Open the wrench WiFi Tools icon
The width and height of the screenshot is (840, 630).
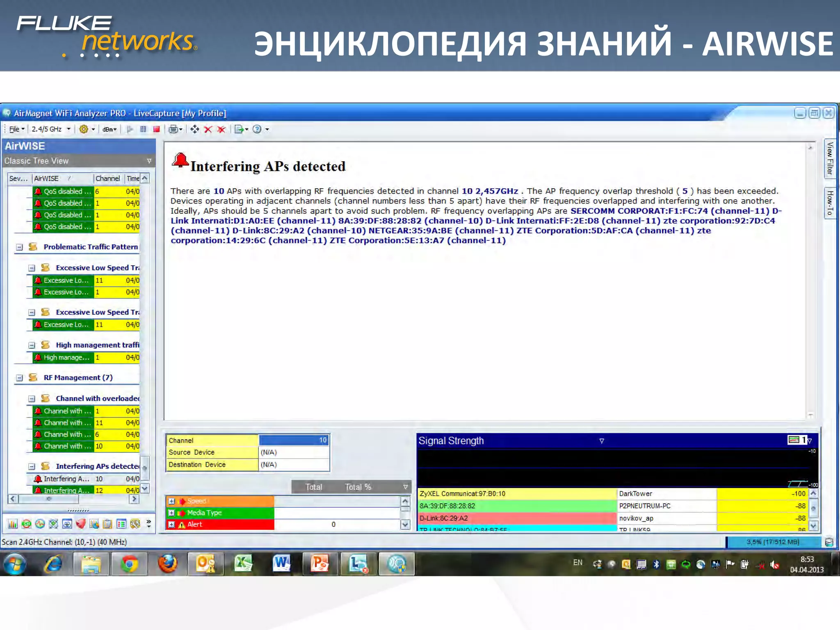(x=135, y=524)
